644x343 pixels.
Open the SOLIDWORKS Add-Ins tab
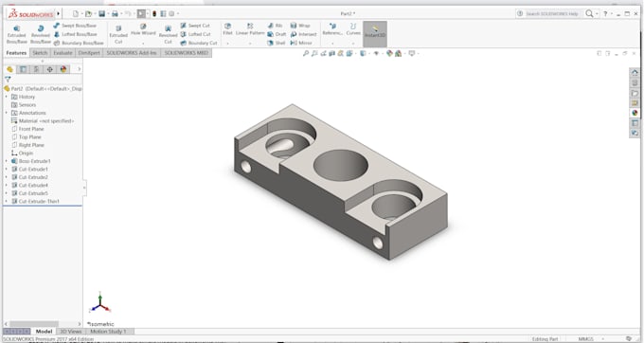coord(132,53)
